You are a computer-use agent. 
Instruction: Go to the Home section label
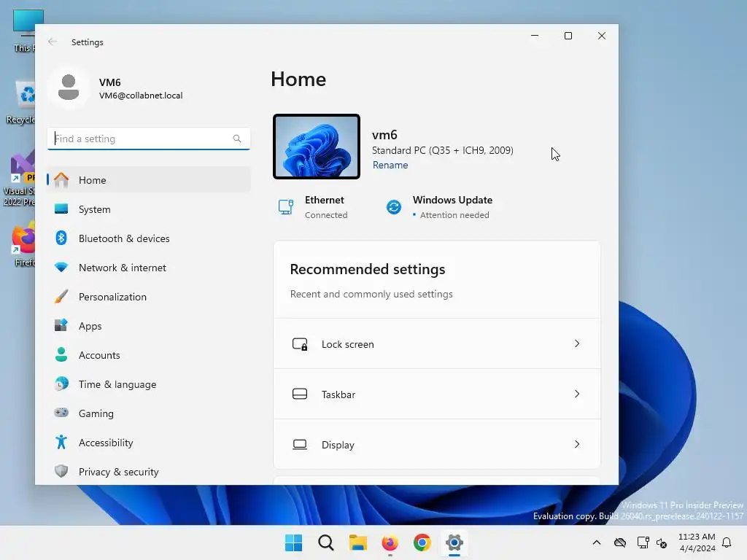[x=93, y=180]
